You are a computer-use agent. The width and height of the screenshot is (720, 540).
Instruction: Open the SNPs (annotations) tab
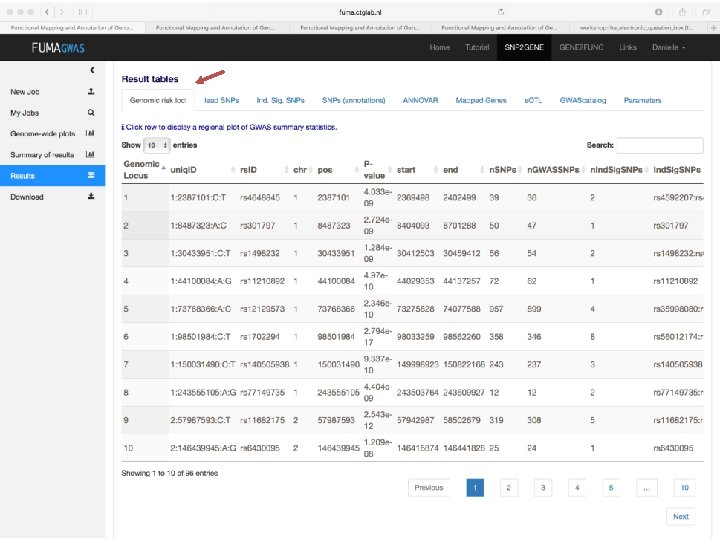[354, 100]
